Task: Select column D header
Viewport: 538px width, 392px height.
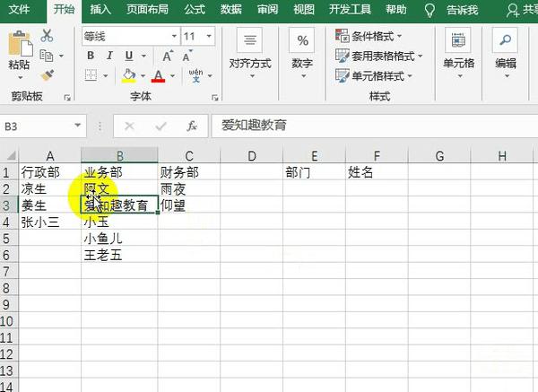Action: point(252,156)
